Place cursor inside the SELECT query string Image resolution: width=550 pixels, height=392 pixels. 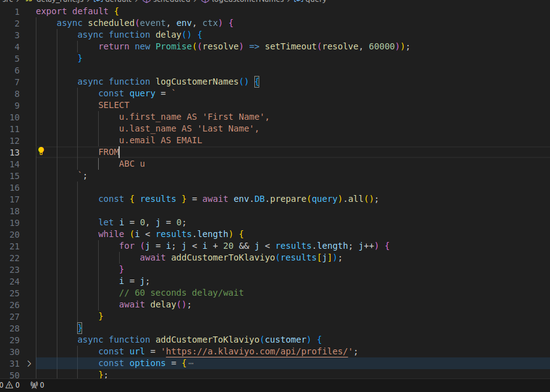114,105
